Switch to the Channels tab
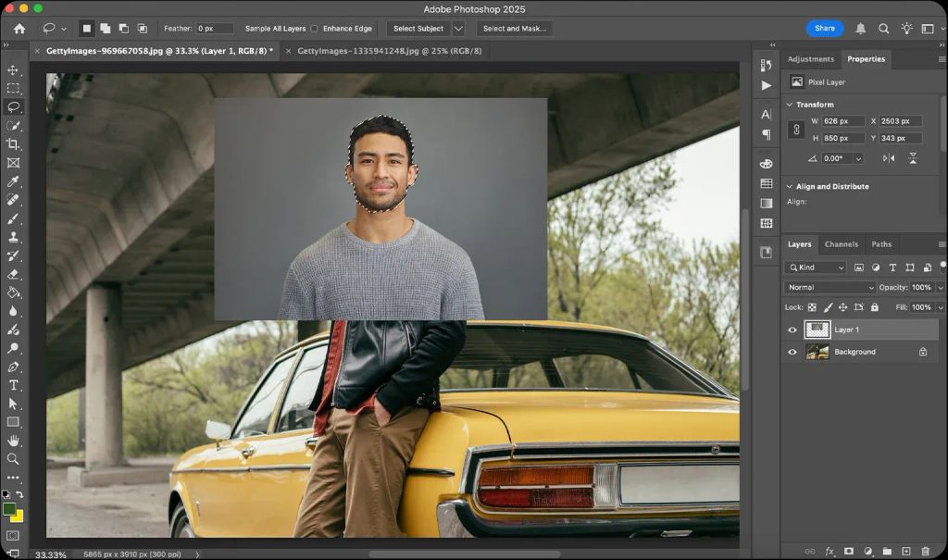948x560 pixels. [x=841, y=244]
